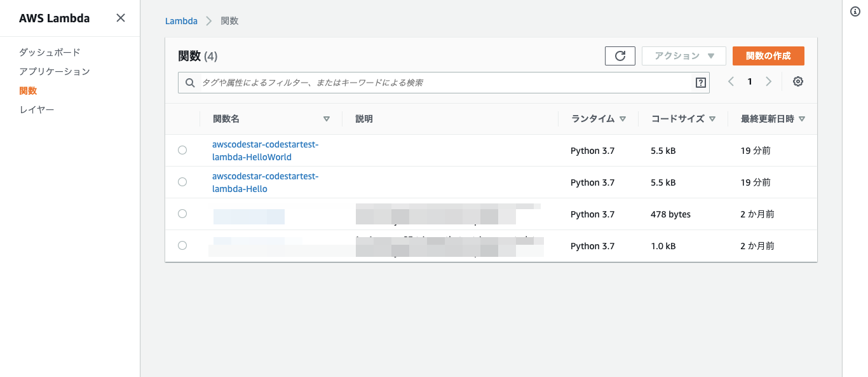
Task: Go to previous page arrow
Action: pos(731,81)
